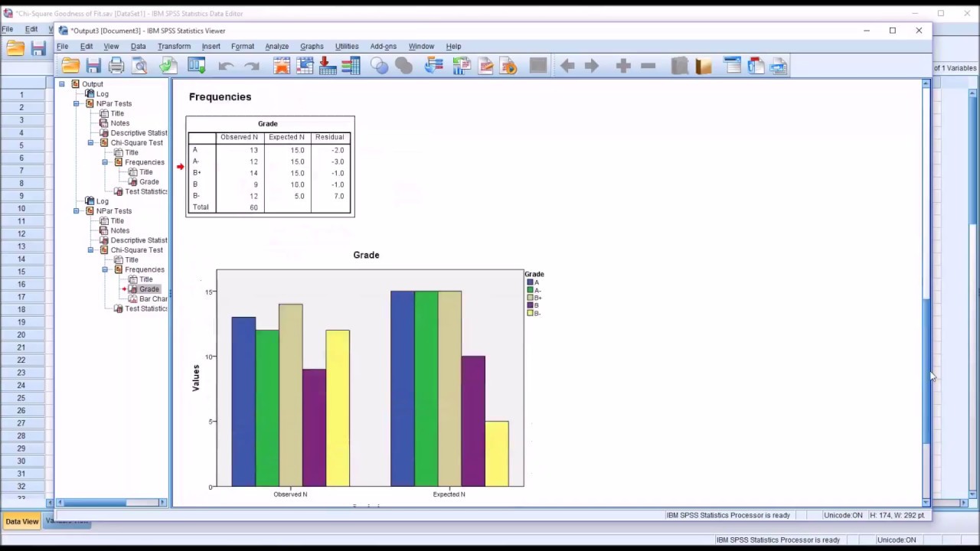Viewport: 980px width, 551px height.
Task: Click the blue A legend swatch
Action: coord(530,282)
